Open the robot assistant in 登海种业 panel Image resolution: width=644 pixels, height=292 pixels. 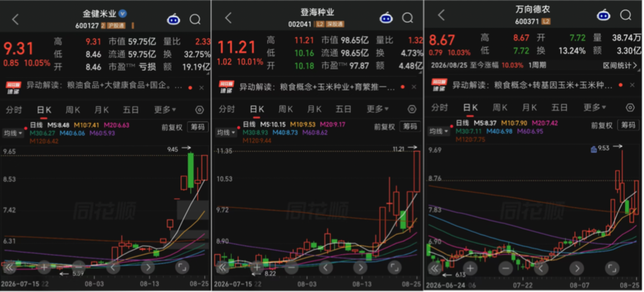tap(386, 18)
